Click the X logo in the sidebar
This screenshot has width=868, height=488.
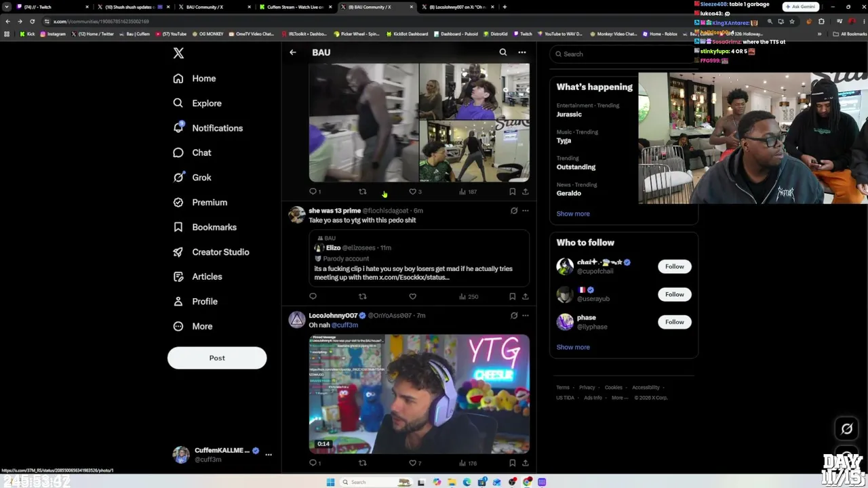(x=178, y=53)
